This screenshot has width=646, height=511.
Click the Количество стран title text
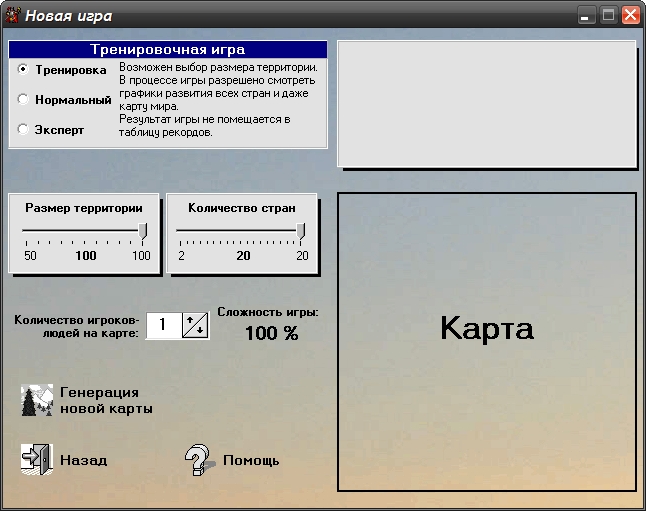(242, 208)
